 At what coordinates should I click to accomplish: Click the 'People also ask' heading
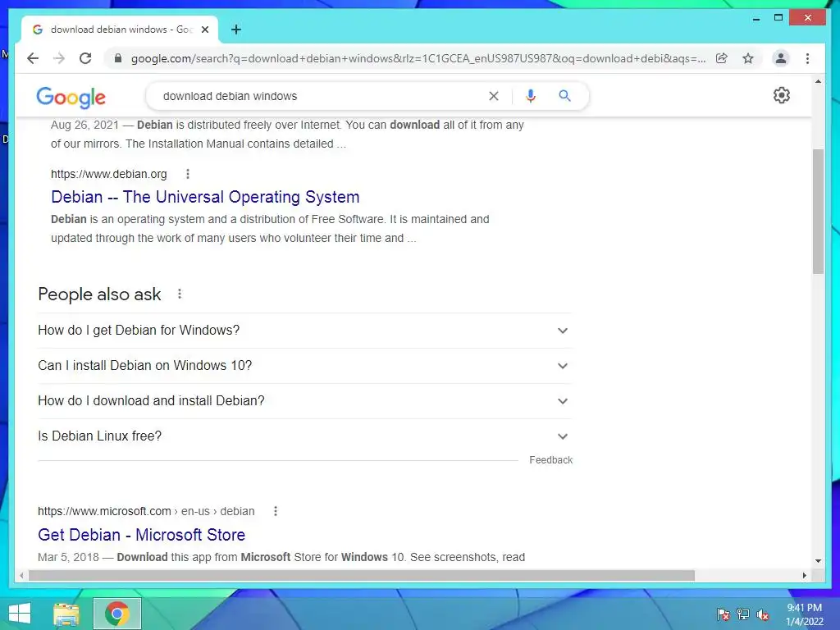[99, 294]
